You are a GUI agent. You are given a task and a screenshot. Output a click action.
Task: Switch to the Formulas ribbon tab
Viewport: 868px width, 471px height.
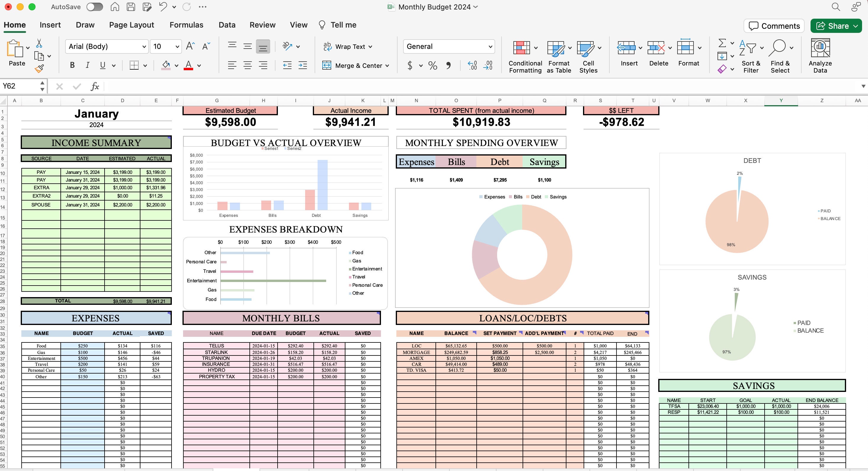point(186,25)
